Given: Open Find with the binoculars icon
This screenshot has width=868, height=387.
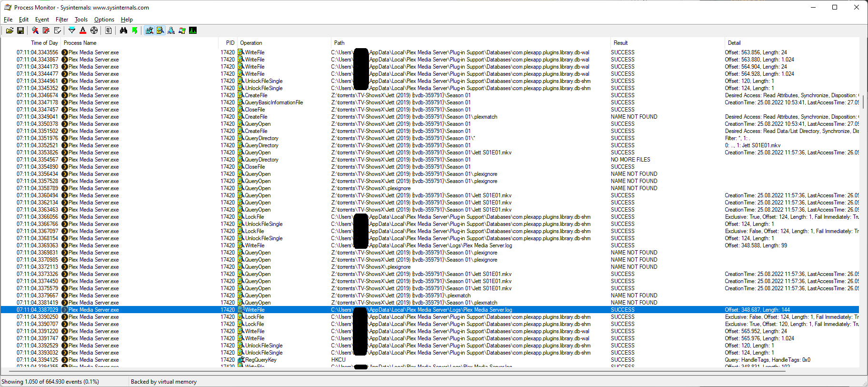Looking at the screenshot, I should (124, 31).
